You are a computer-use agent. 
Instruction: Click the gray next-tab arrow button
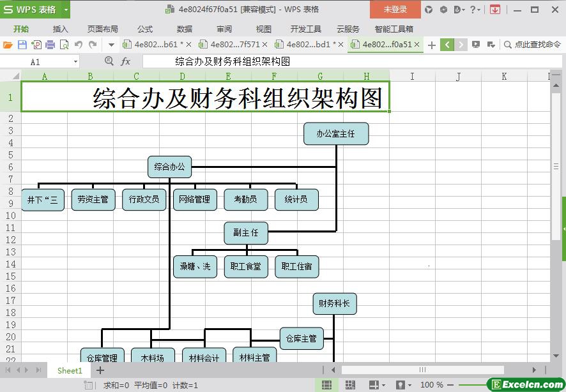tap(461, 45)
